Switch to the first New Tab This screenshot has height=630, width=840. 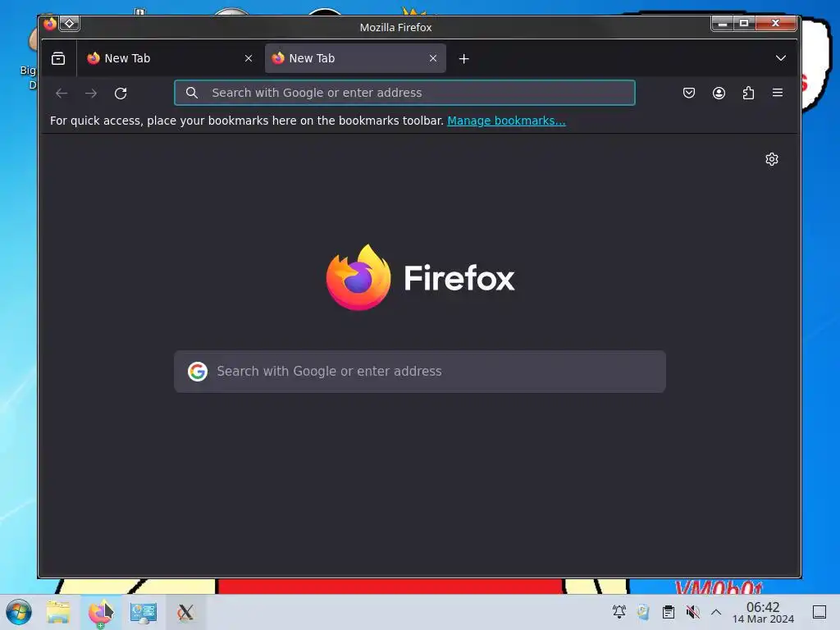[x=169, y=58]
